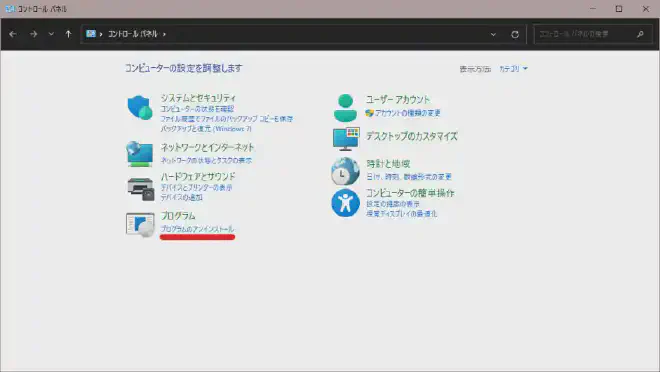
Task: Go forward with the forward arrow
Action: pyautogui.click(x=33, y=34)
